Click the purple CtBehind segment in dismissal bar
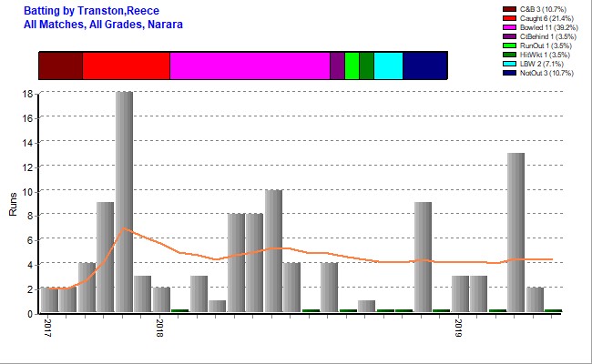 [x=338, y=66]
